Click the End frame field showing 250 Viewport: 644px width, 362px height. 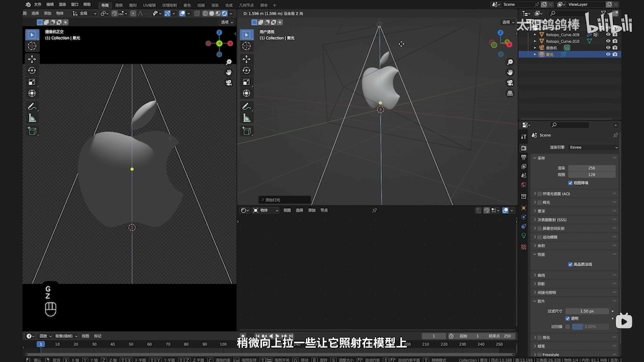point(500,336)
